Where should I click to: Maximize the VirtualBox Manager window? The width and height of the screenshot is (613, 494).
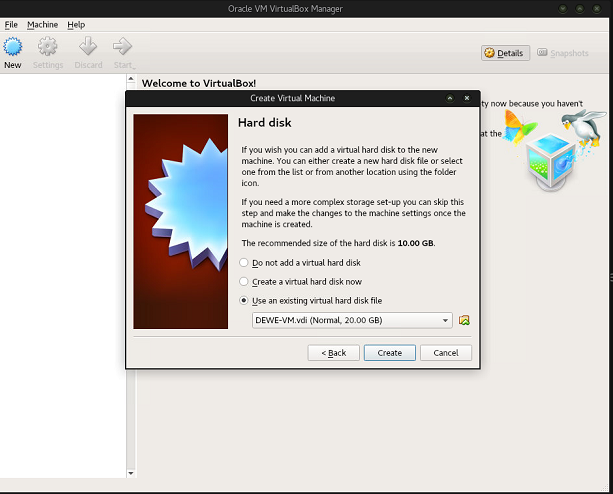point(580,8)
